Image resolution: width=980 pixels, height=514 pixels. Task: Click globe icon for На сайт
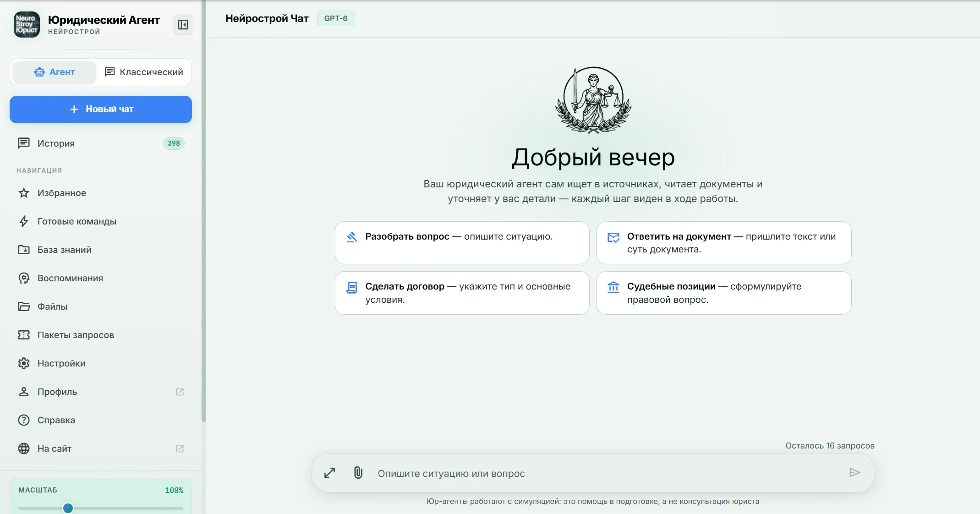(24, 448)
